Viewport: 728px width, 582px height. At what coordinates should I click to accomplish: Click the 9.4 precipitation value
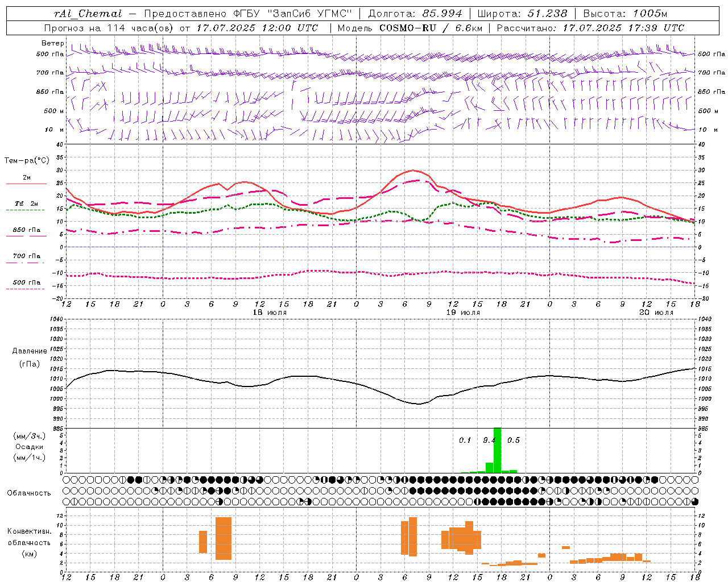(x=489, y=440)
